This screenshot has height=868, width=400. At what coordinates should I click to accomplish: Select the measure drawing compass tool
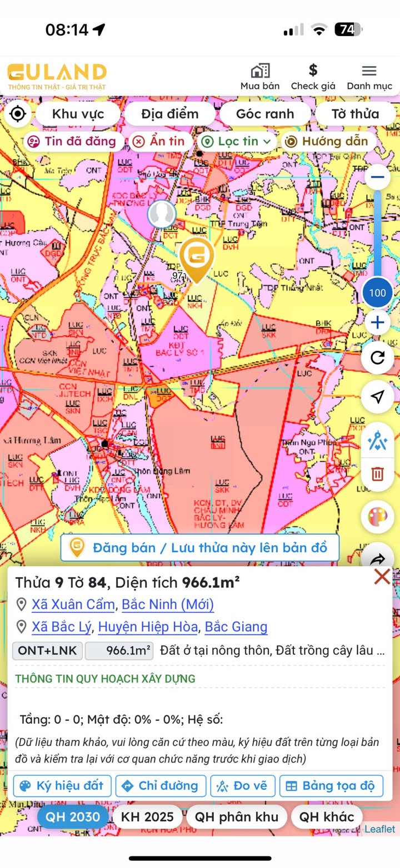point(377,440)
